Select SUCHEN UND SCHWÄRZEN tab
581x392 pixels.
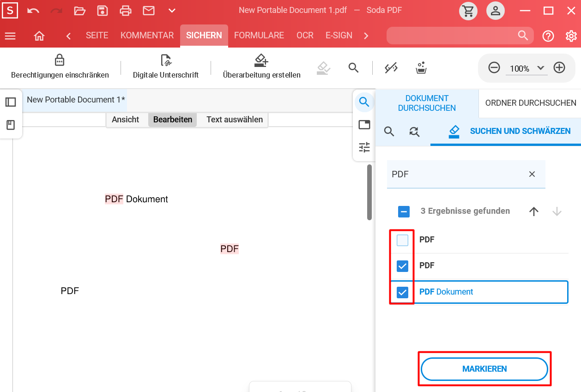click(x=506, y=132)
